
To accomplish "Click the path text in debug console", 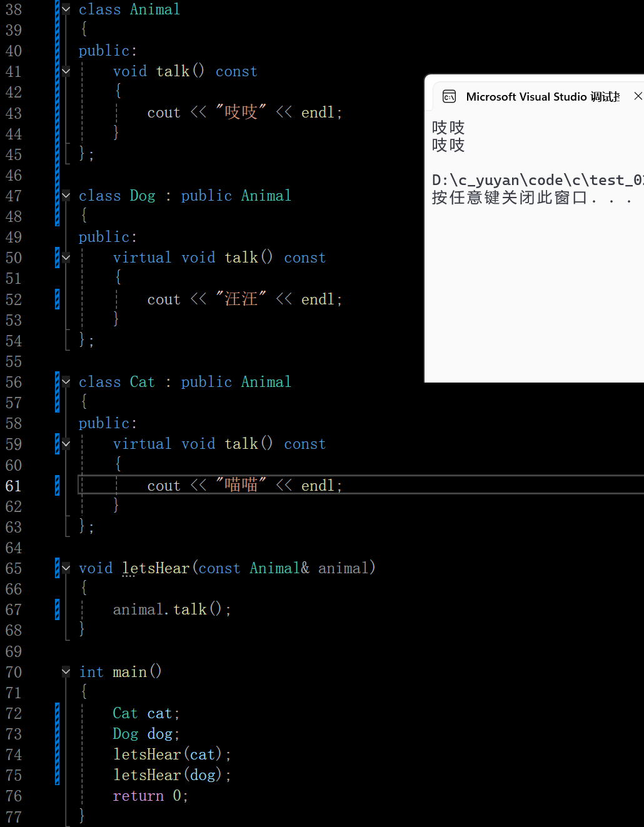I will pos(538,180).
